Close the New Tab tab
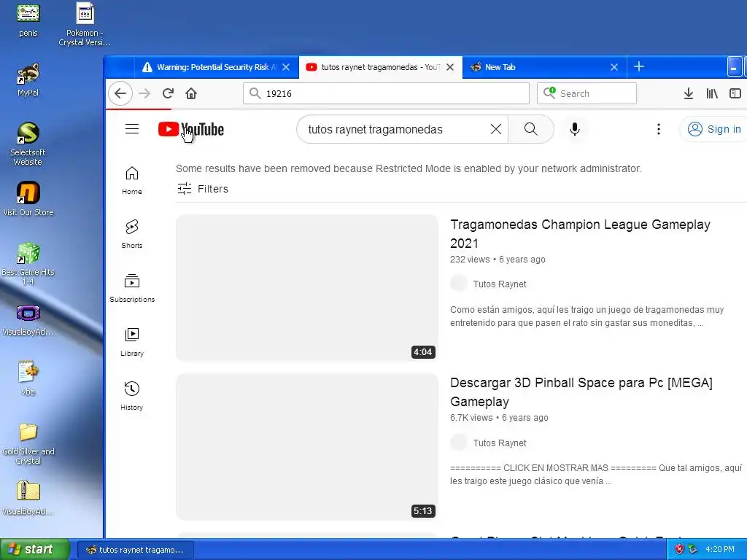The image size is (747, 560). click(614, 67)
